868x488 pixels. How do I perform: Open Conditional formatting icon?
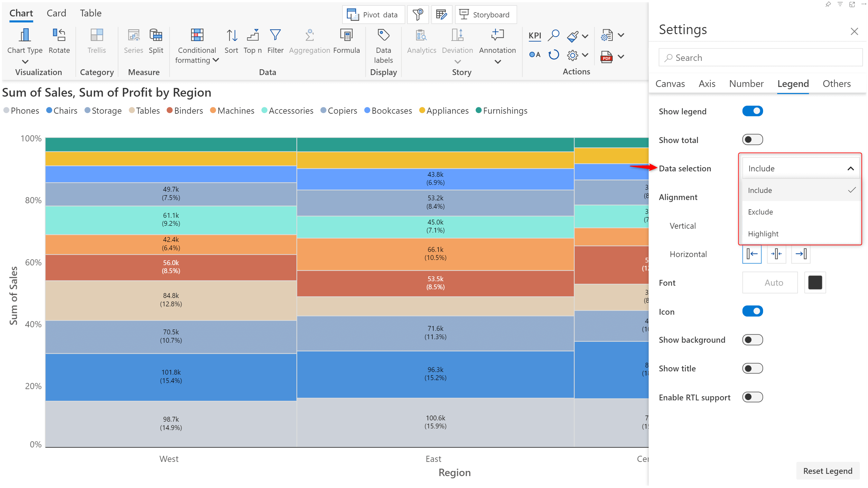coord(197,35)
